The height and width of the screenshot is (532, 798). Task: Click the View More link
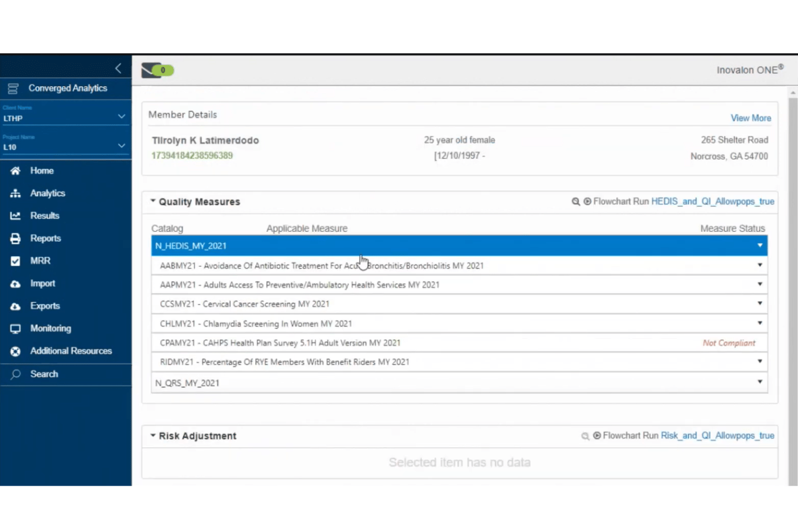click(751, 118)
